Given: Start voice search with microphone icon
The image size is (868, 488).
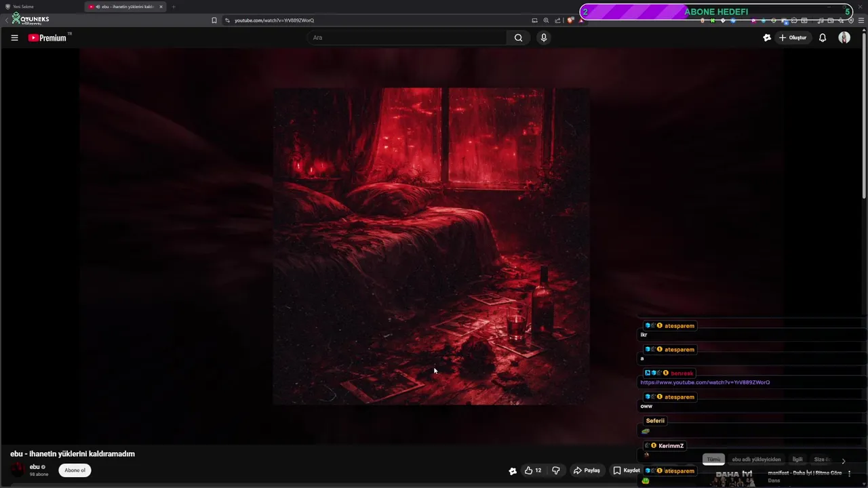Looking at the screenshot, I should point(543,38).
